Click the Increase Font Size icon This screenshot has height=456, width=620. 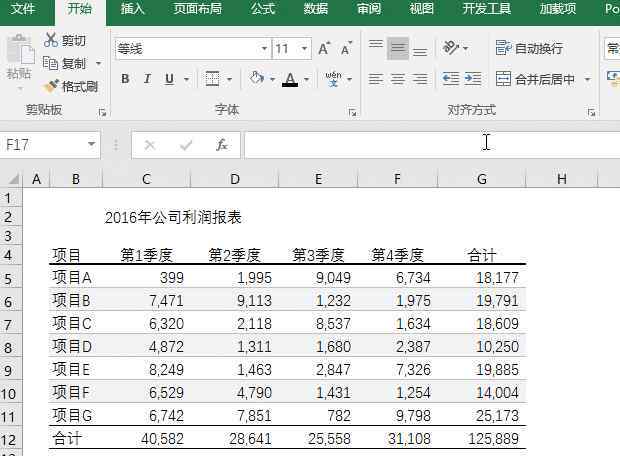pos(324,49)
